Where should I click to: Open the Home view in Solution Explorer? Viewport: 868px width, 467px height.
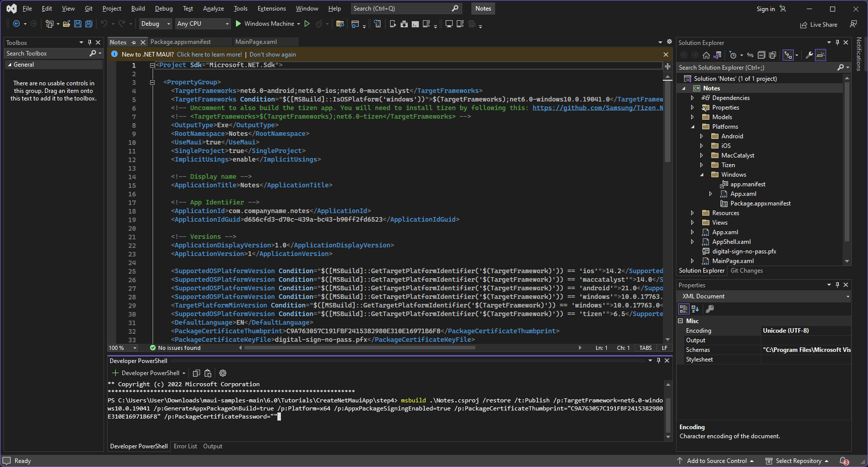[x=706, y=55]
